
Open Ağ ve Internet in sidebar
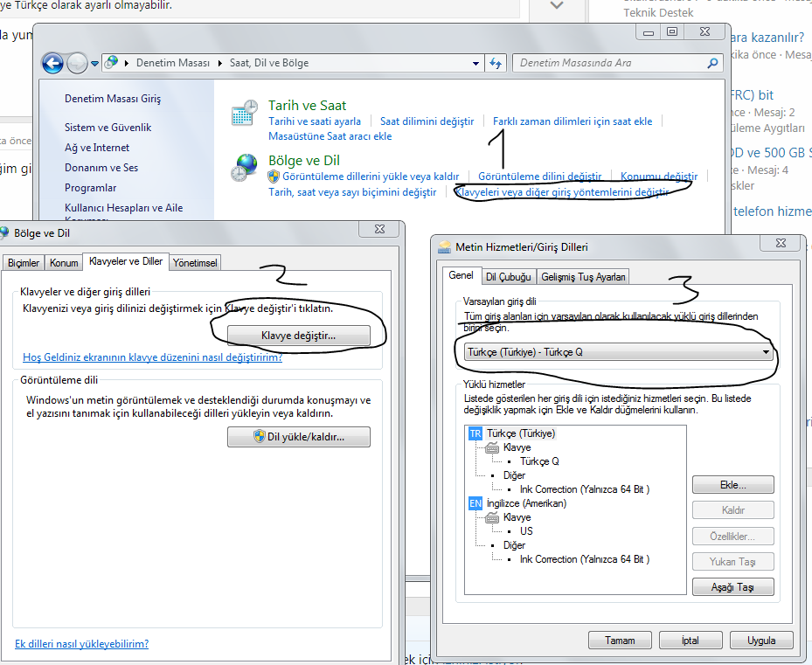97,148
